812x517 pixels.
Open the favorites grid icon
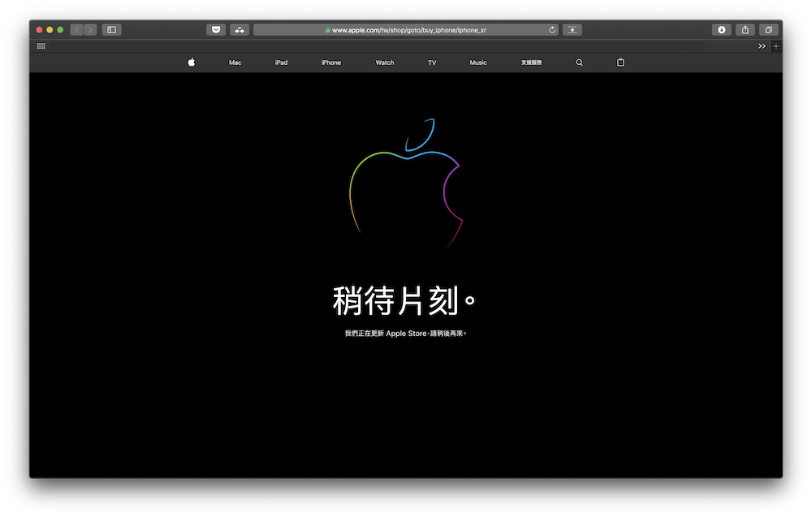[x=41, y=46]
